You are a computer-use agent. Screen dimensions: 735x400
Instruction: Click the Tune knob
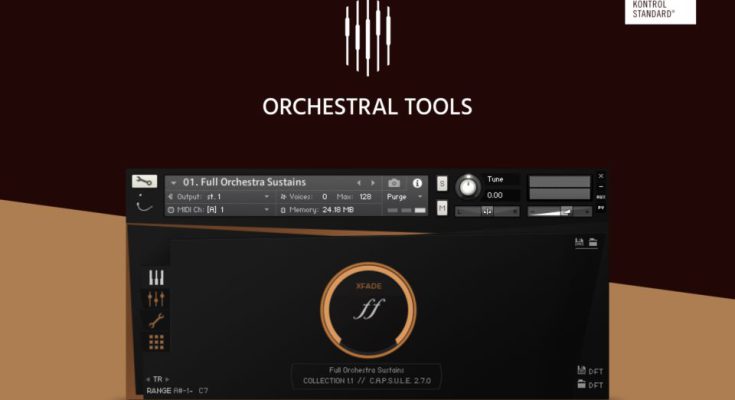coord(467,187)
